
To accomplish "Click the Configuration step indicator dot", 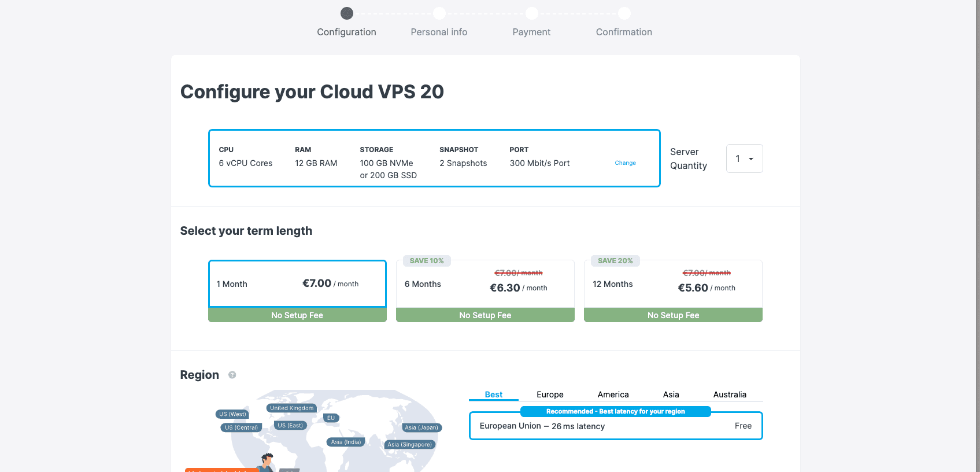I will (x=346, y=13).
